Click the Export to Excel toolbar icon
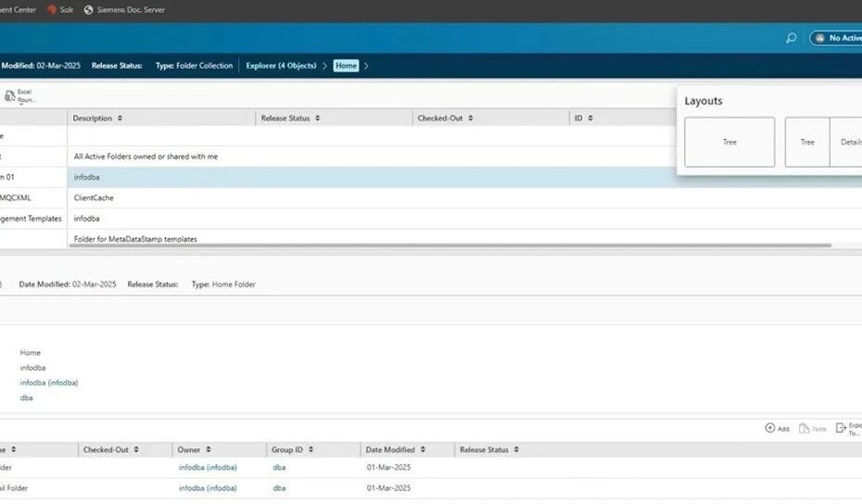Viewport: 862px width, 504px height. 11,95
